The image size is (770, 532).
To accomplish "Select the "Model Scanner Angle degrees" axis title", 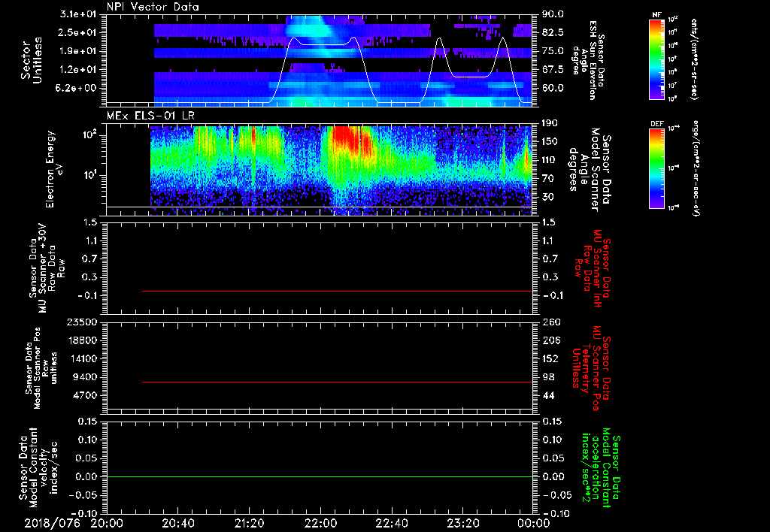I will [x=590, y=169].
